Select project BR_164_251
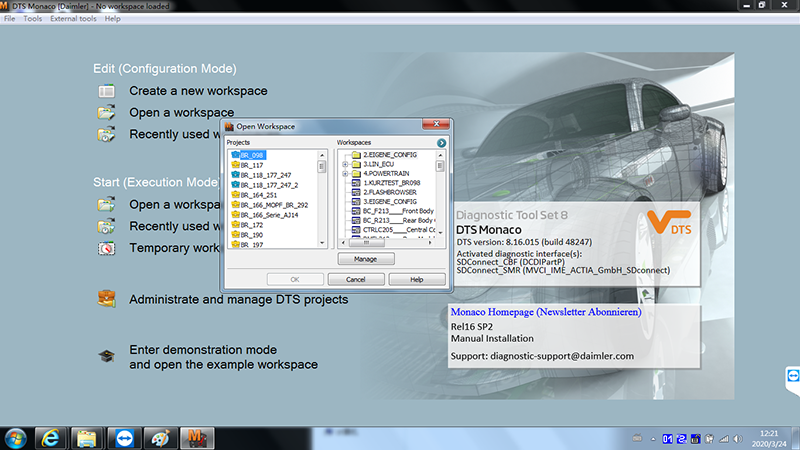Viewport: 800px width, 450px height. (259, 195)
